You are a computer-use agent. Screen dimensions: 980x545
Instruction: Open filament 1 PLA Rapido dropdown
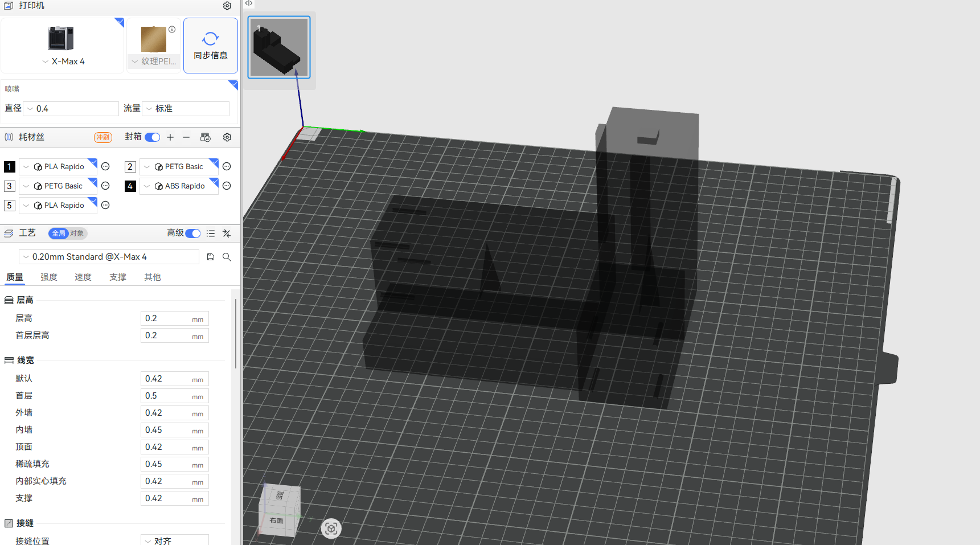point(58,167)
